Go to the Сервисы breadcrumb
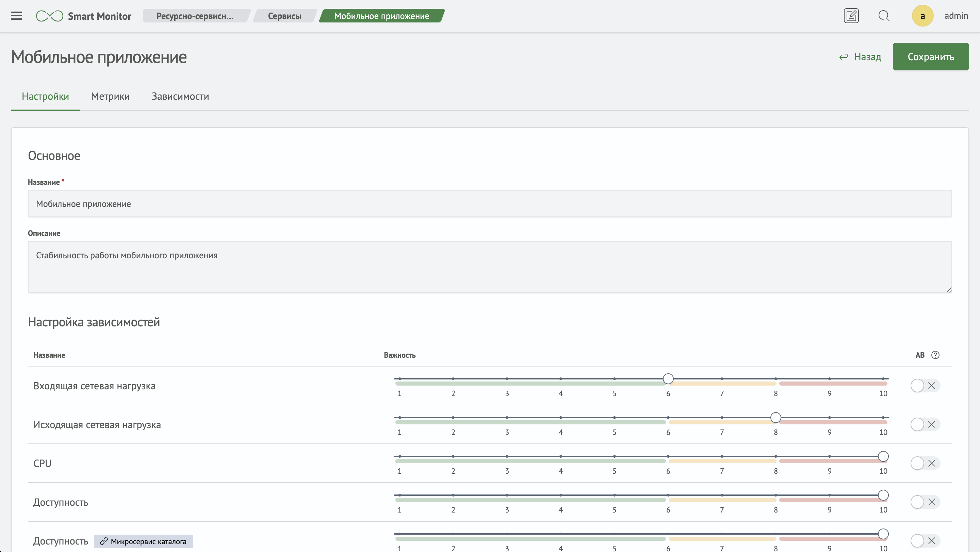This screenshot has height=552, width=980. click(284, 16)
